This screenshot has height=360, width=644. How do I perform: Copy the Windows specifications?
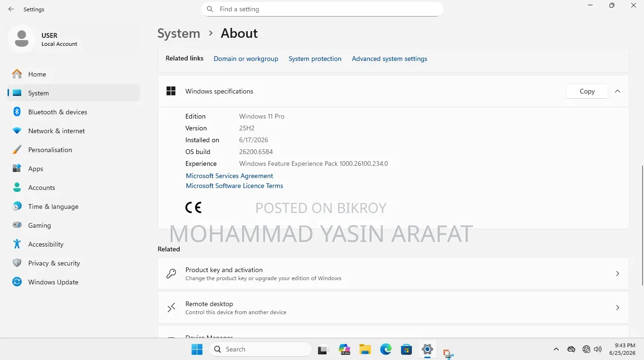(x=587, y=91)
